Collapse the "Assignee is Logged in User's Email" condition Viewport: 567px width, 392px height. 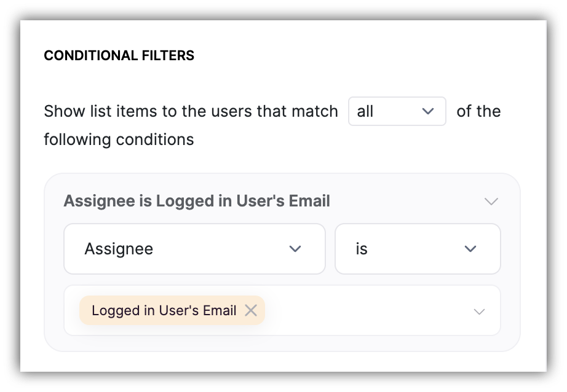point(490,201)
